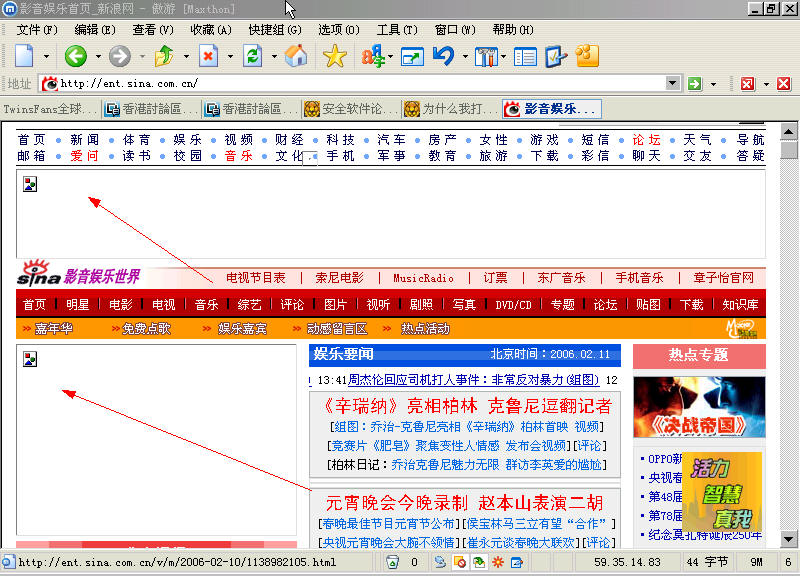Click the full screen window icon
800x576 pixels.
pyautogui.click(x=412, y=57)
